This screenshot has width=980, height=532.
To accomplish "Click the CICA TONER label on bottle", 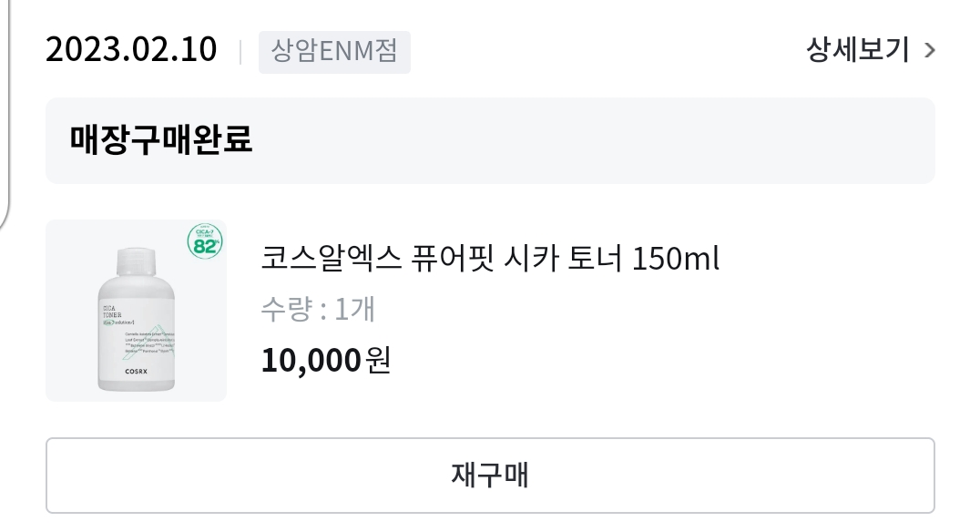I will coord(113,312).
